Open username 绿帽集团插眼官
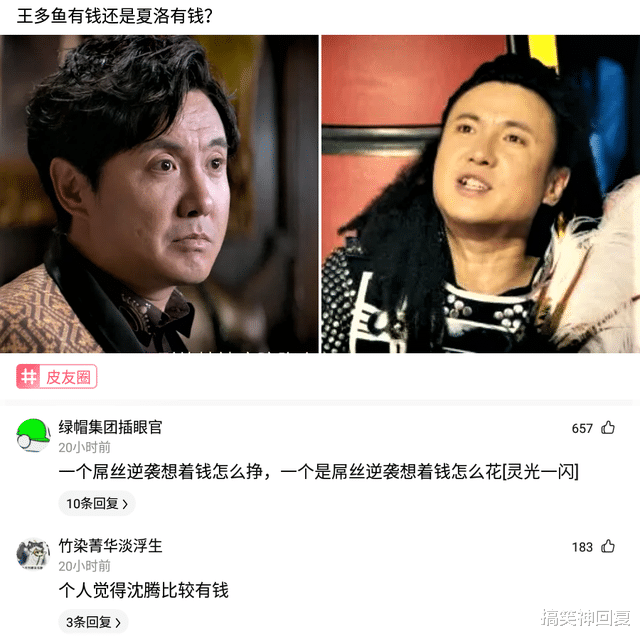 click(110, 427)
